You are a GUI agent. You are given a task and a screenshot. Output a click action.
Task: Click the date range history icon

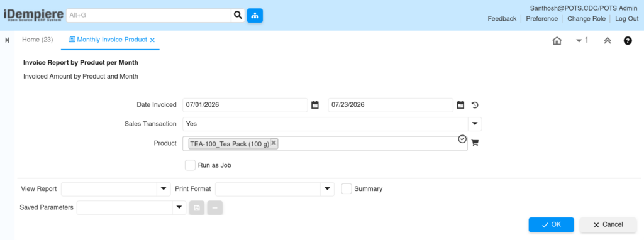(x=475, y=105)
